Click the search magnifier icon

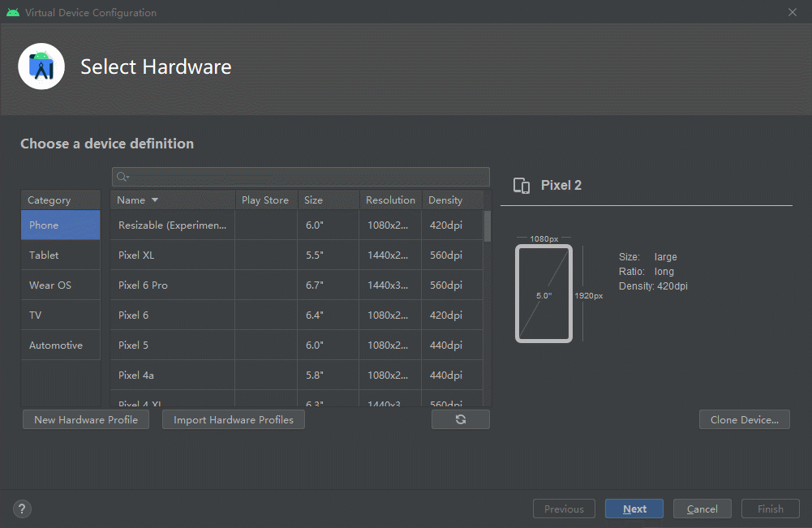point(122,177)
